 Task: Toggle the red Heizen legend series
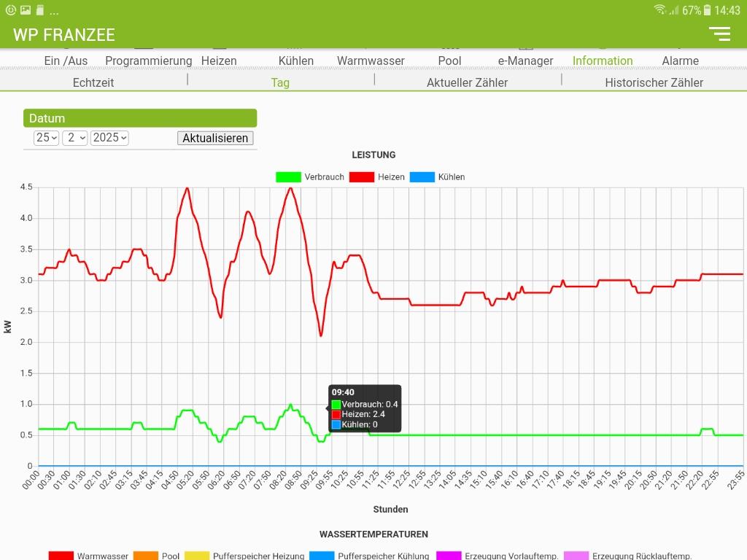(x=362, y=177)
